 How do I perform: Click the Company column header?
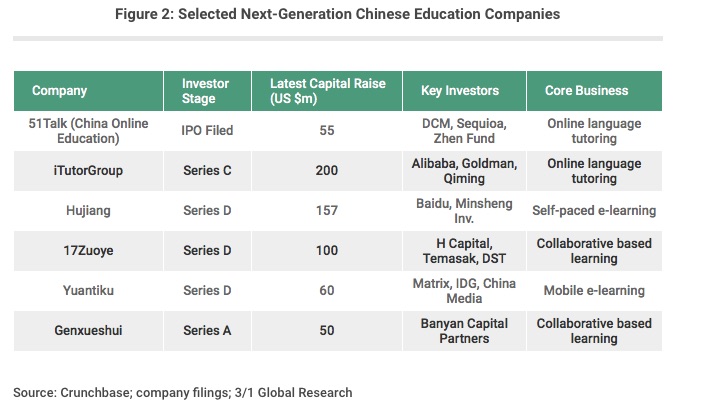click(x=59, y=91)
